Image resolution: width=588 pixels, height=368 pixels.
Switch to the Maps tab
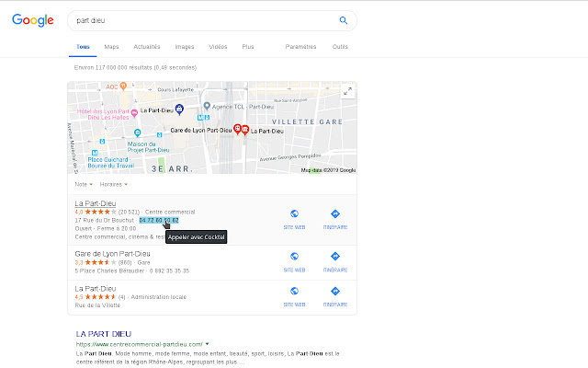tap(111, 47)
